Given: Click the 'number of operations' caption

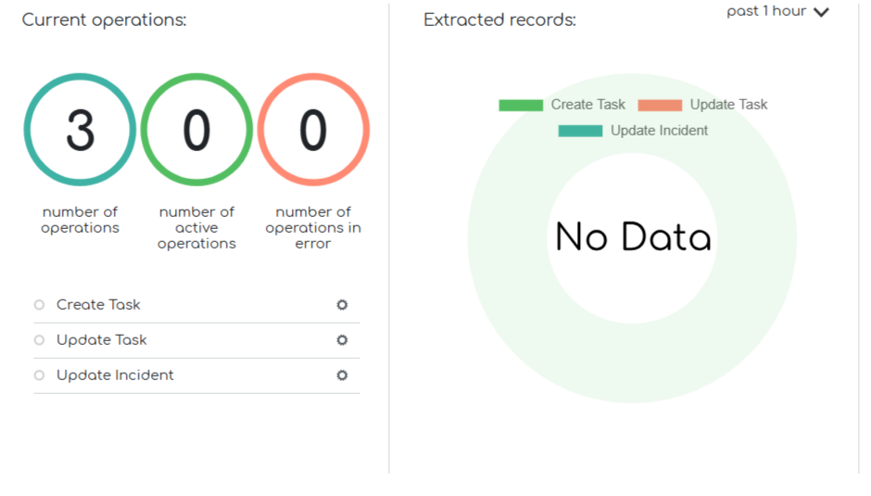Looking at the screenshot, I should (80, 220).
